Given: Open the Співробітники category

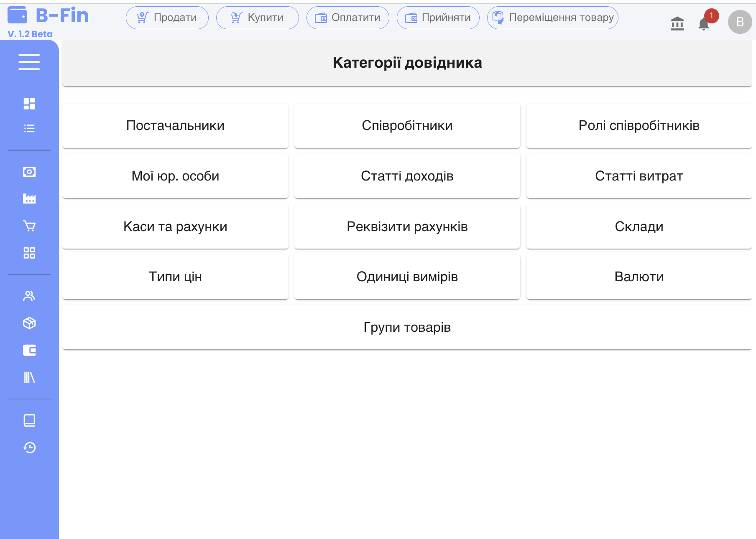Looking at the screenshot, I should click(407, 125).
